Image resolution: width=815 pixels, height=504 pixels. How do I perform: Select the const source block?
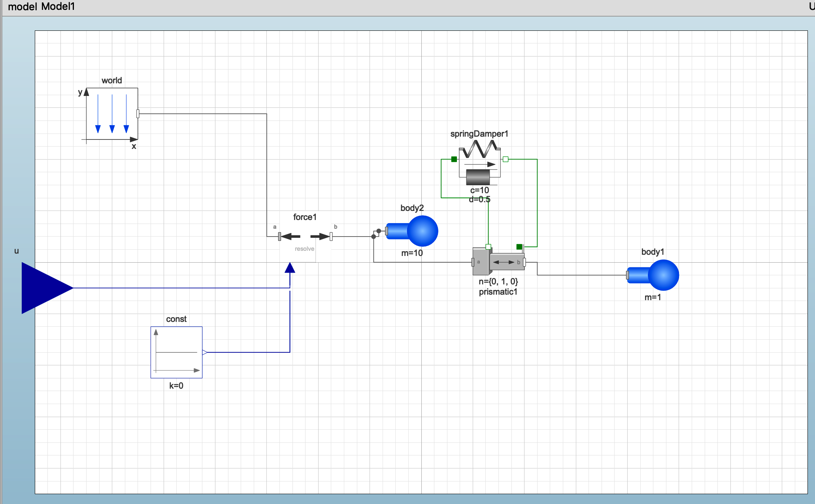click(x=176, y=352)
